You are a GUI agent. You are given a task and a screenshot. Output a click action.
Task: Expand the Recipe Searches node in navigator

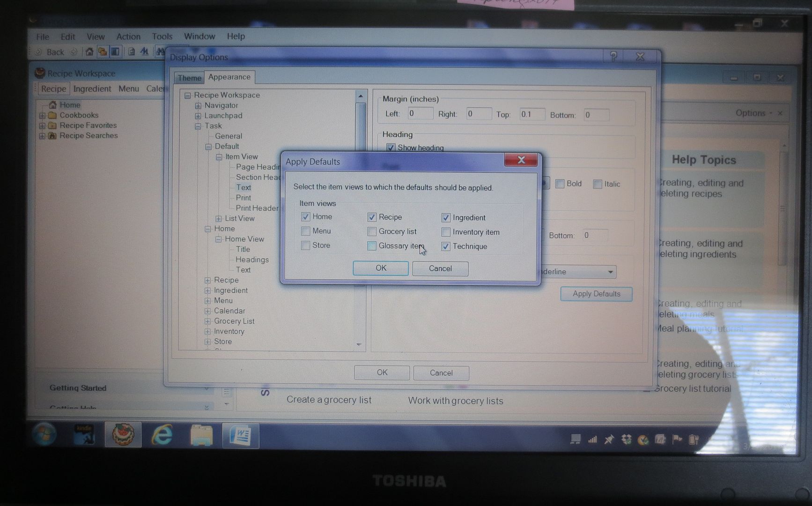point(42,136)
